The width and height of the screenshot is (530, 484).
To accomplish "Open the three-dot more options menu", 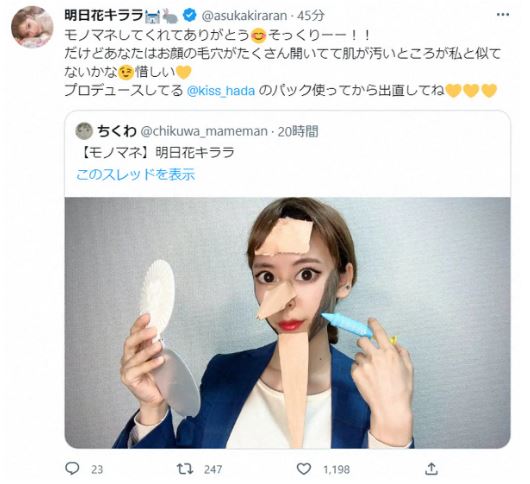I will 503,15.
